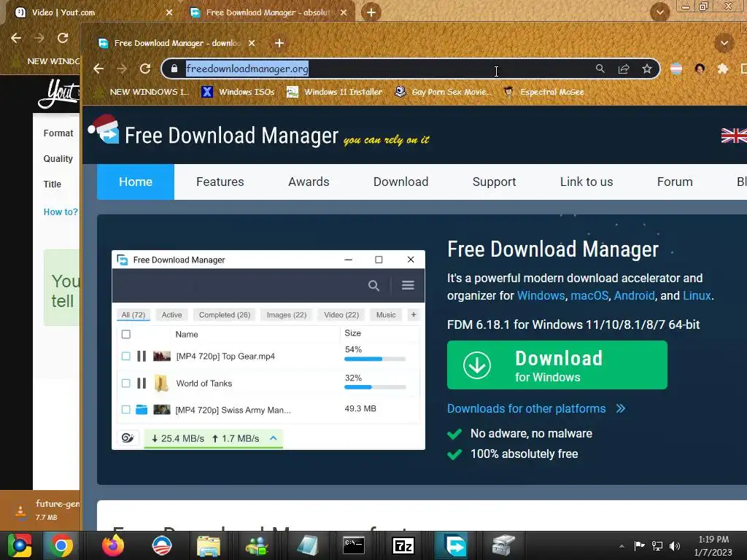This screenshot has width=747, height=560.
Task: Click the folder icon for Swiss Army Man
Action: pyautogui.click(x=142, y=410)
